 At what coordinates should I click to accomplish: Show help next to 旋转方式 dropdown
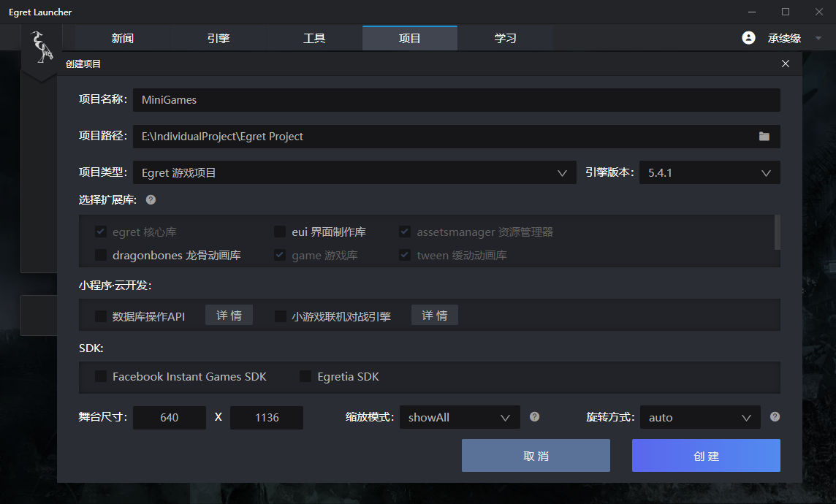(x=775, y=416)
